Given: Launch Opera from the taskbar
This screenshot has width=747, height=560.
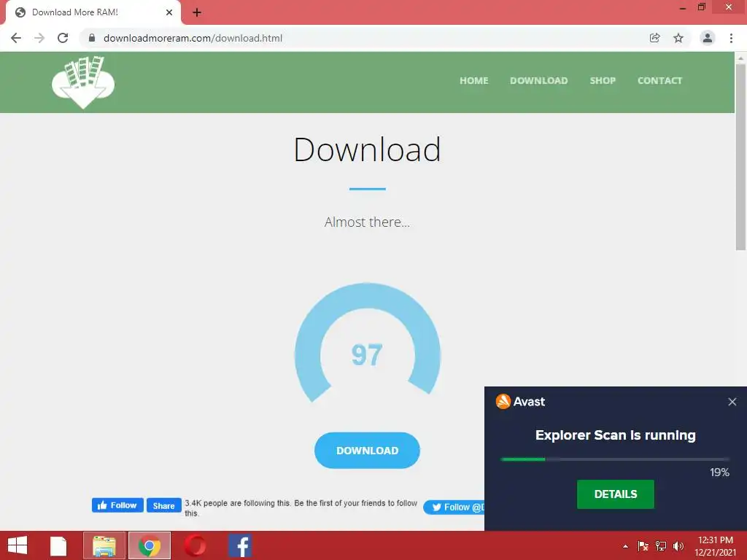Looking at the screenshot, I should pos(196,545).
